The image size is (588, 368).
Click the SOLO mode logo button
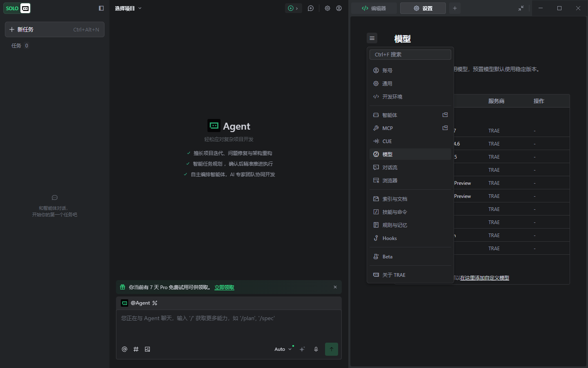tap(17, 8)
